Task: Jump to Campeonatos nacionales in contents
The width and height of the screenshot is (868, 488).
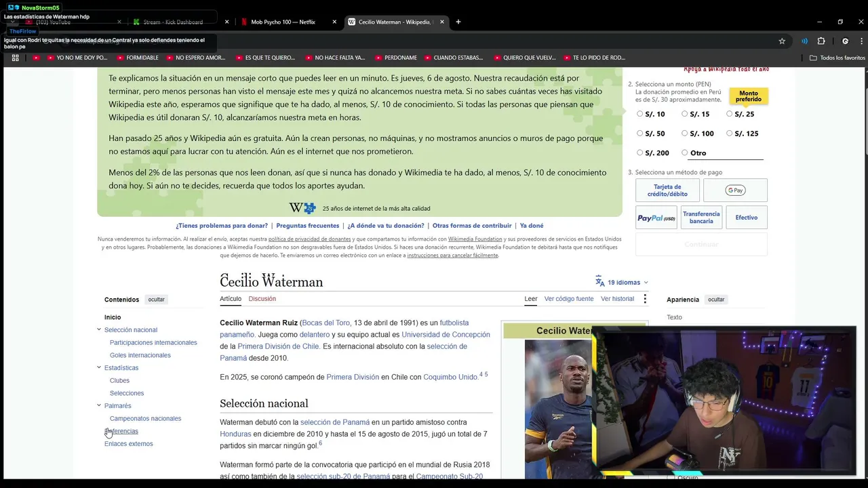Action: [145, 419]
